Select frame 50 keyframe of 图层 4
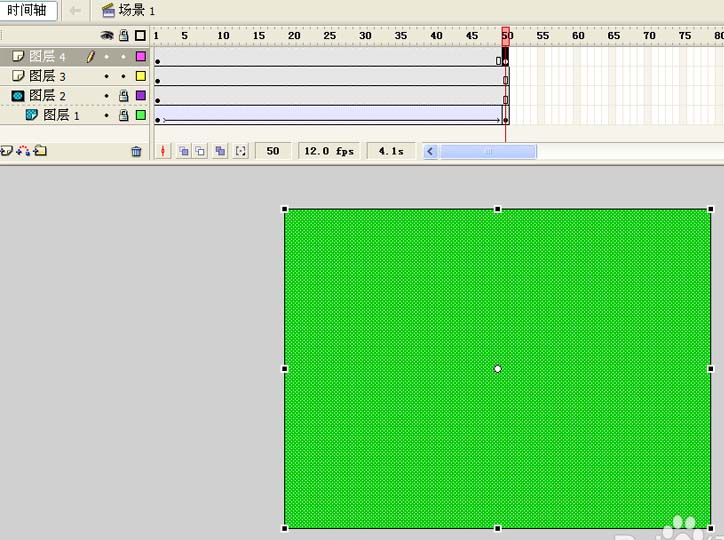 [x=506, y=57]
